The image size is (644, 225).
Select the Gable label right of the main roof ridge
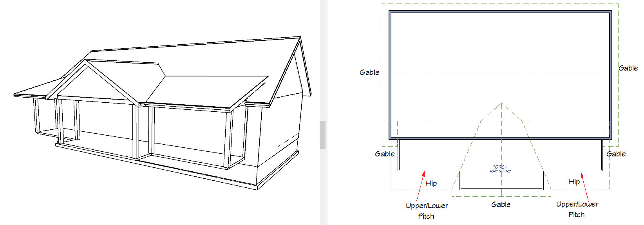point(628,68)
